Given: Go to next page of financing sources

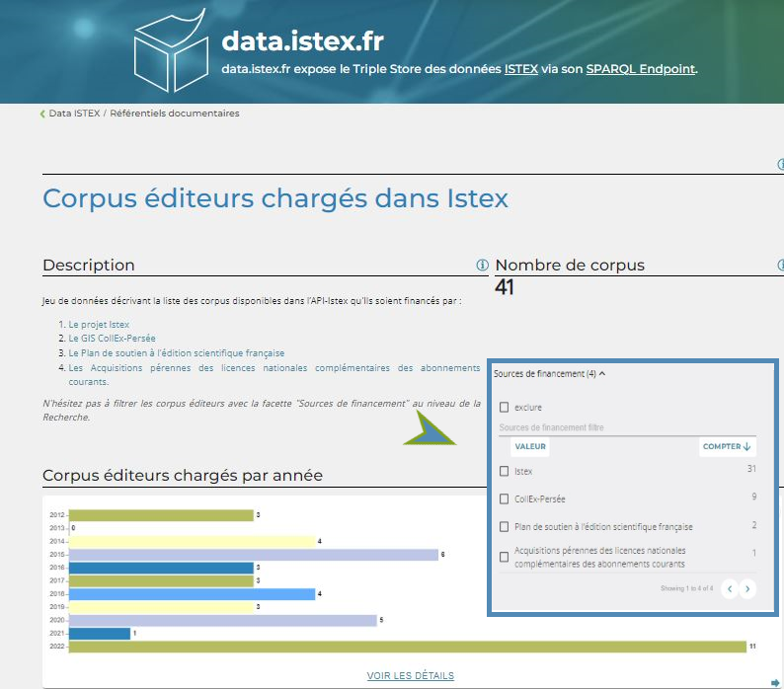Looking at the screenshot, I should (747, 589).
